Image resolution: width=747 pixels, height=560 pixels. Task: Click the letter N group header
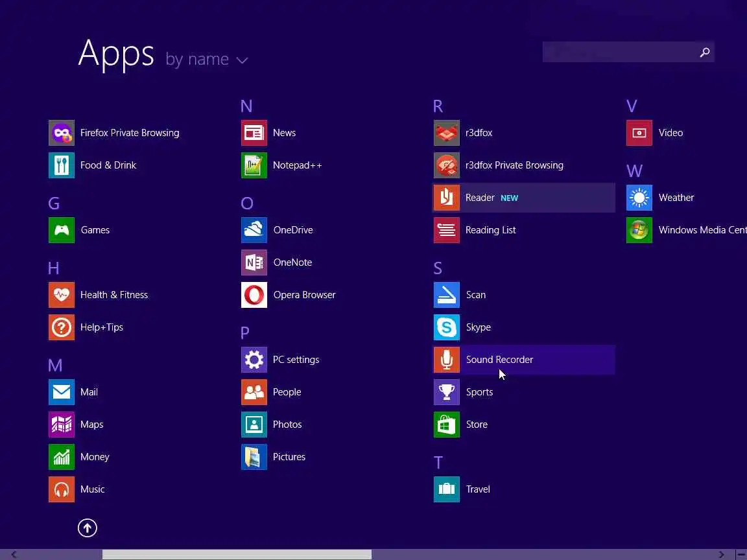coord(246,106)
